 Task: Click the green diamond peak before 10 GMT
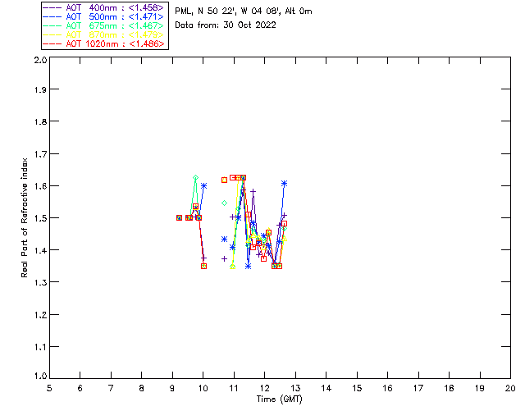pyautogui.click(x=195, y=177)
